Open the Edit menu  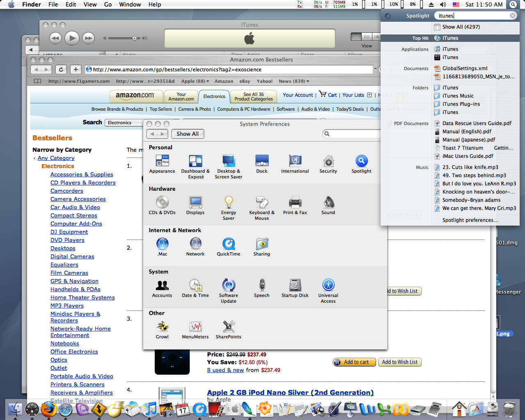pos(71,5)
